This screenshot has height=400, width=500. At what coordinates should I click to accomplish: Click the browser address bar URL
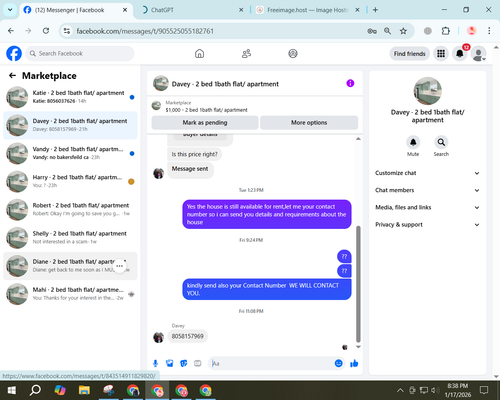click(145, 31)
